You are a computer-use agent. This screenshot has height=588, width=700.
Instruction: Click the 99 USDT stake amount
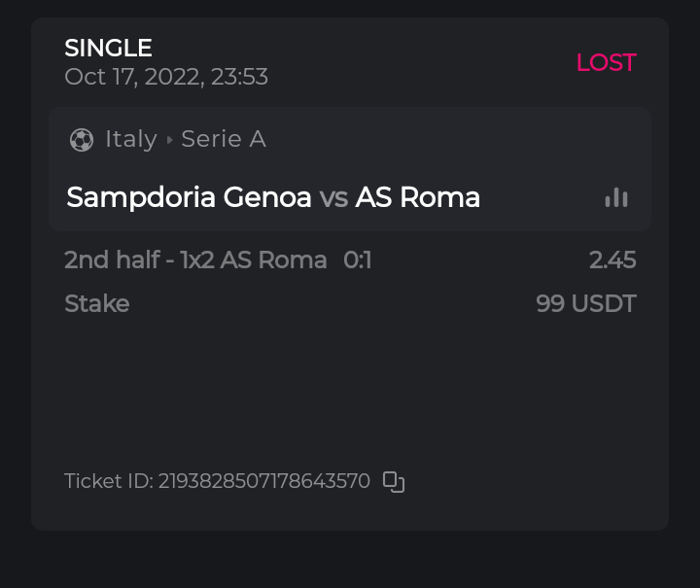pos(585,303)
